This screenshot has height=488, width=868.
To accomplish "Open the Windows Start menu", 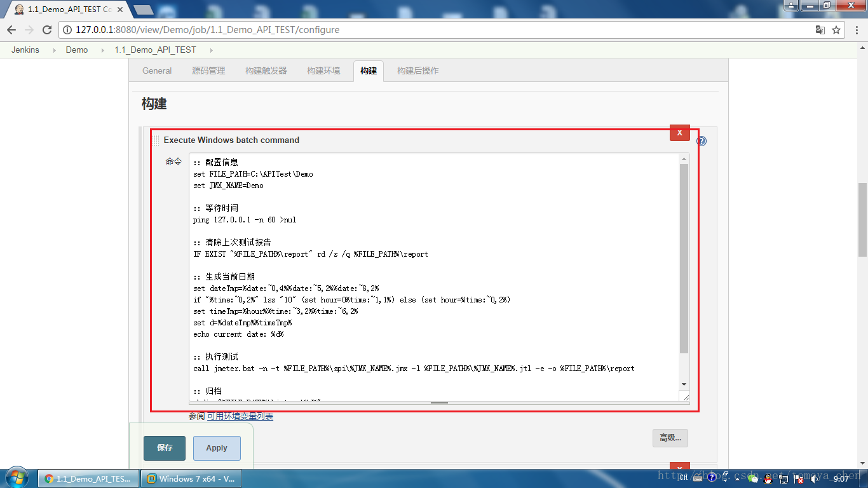I will click(x=16, y=478).
